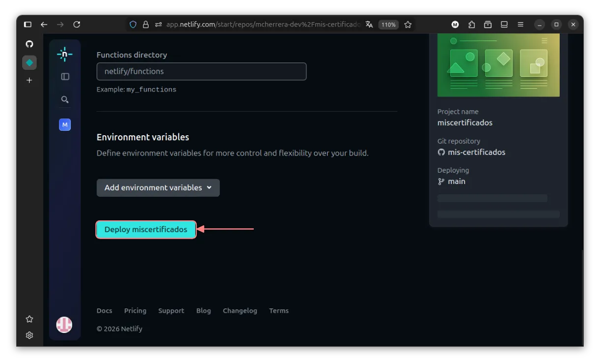Open the M team avatar

point(65,125)
